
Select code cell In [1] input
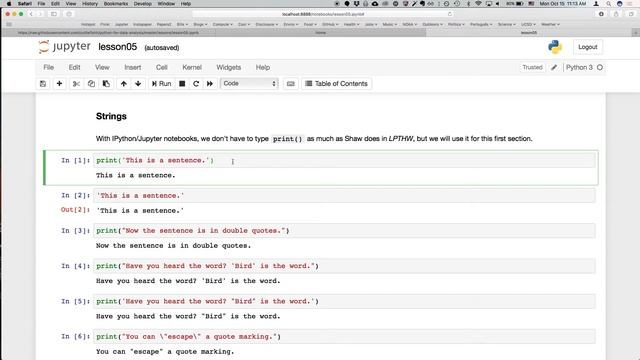point(344,160)
